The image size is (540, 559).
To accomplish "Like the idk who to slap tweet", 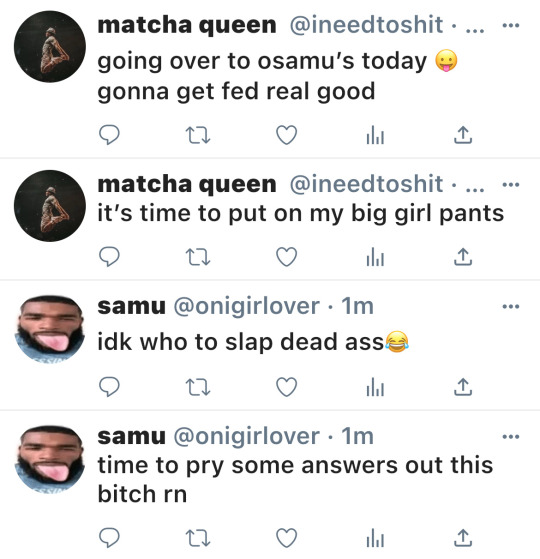I will click(287, 387).
